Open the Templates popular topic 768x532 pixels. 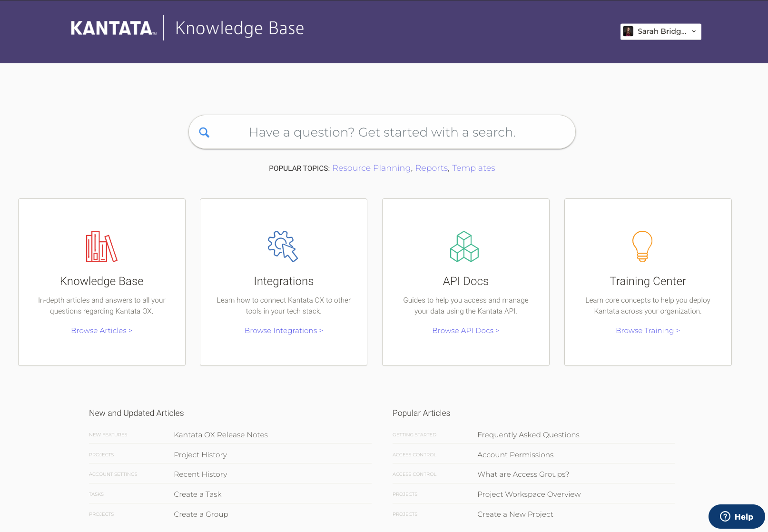point(473,168)
